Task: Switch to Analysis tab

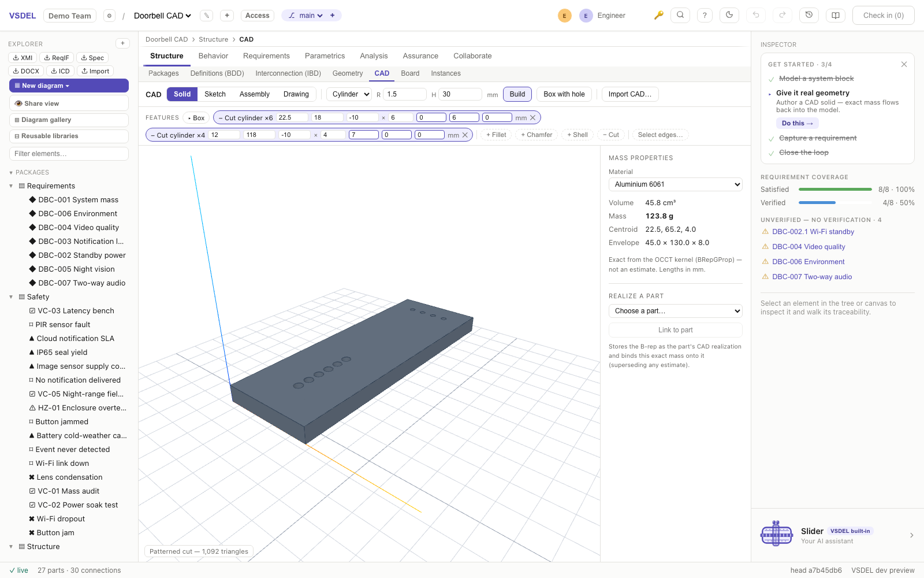Action: [x=374, y=56]
